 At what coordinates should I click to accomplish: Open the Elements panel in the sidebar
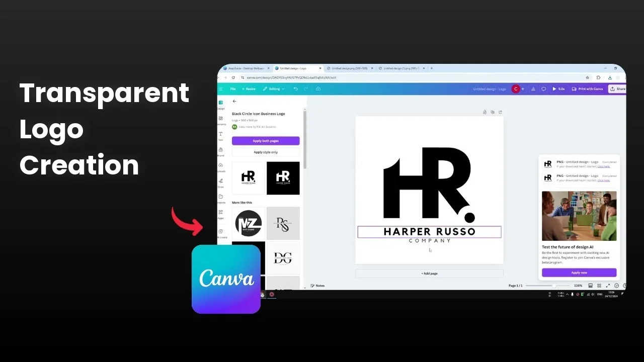pyautogui.click(x=220, y=120)
